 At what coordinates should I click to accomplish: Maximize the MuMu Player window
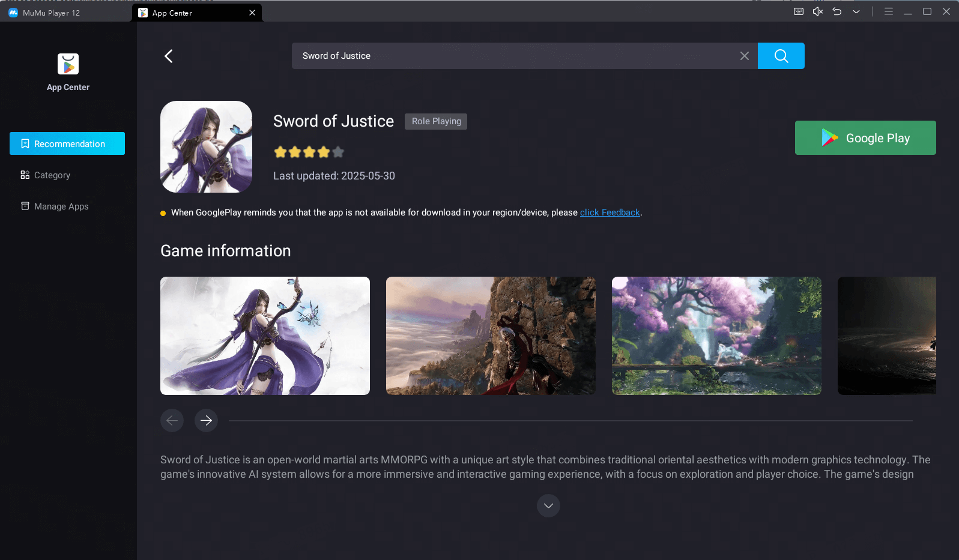click(x=927, y=11)
